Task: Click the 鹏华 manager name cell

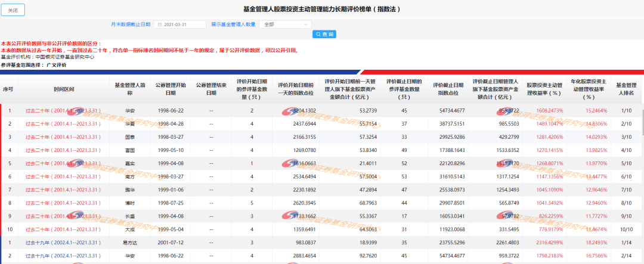Action: (130, 190)
